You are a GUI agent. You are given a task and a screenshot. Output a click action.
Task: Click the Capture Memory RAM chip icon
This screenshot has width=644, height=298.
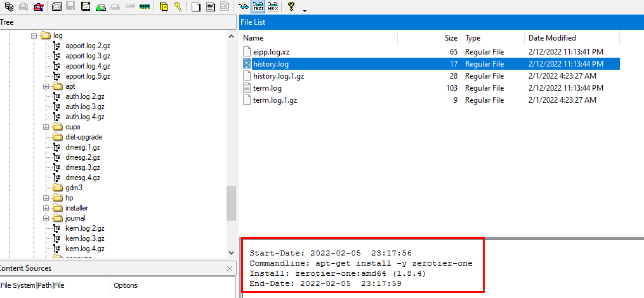[x=144, y=6]
